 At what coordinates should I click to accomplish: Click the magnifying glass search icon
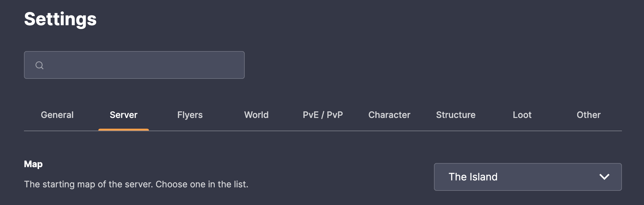coord(39,65)
